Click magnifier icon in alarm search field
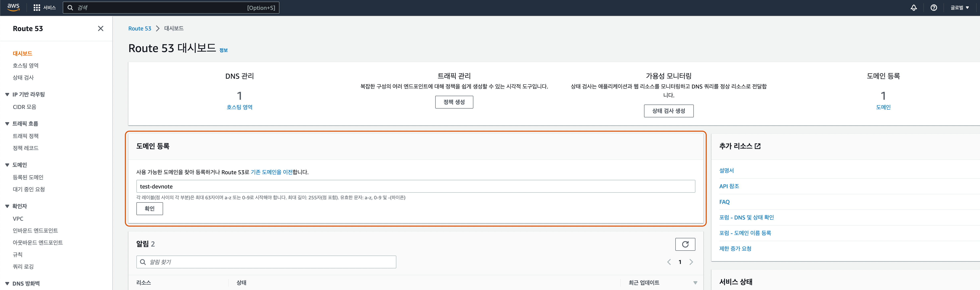This screenshot has width=980, height=290. (143, 262)
